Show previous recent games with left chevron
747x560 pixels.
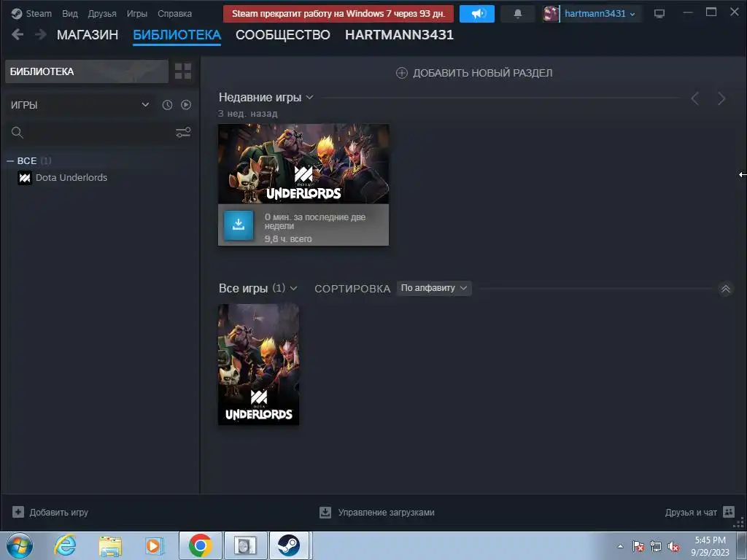695,98
